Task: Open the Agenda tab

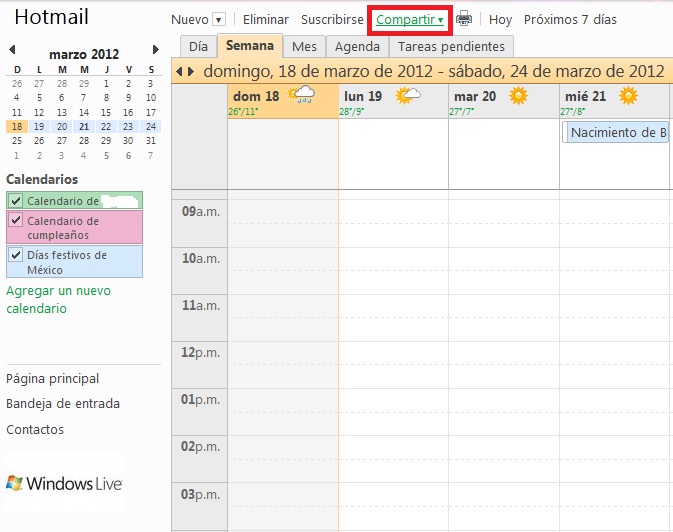Action: click(358, 46)
